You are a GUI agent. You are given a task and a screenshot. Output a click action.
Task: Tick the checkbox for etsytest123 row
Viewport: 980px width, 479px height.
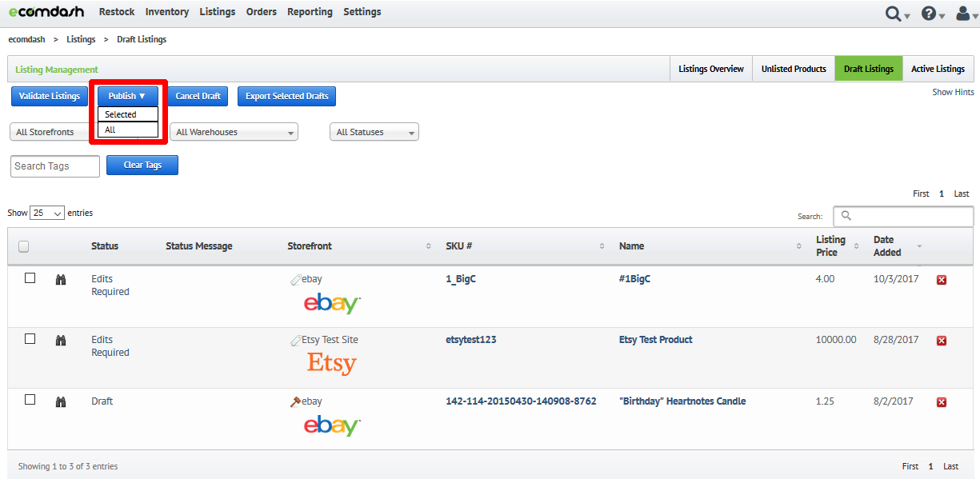[x=30, y=339]
